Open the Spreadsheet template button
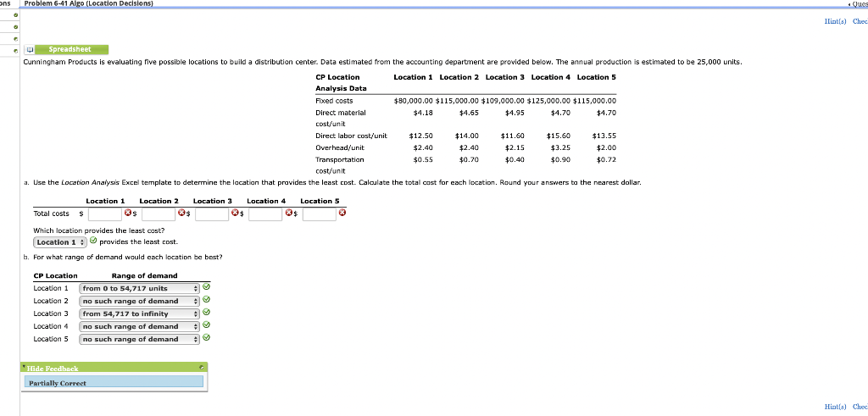This screenshot has height=416, width=868. click(72, 49)
